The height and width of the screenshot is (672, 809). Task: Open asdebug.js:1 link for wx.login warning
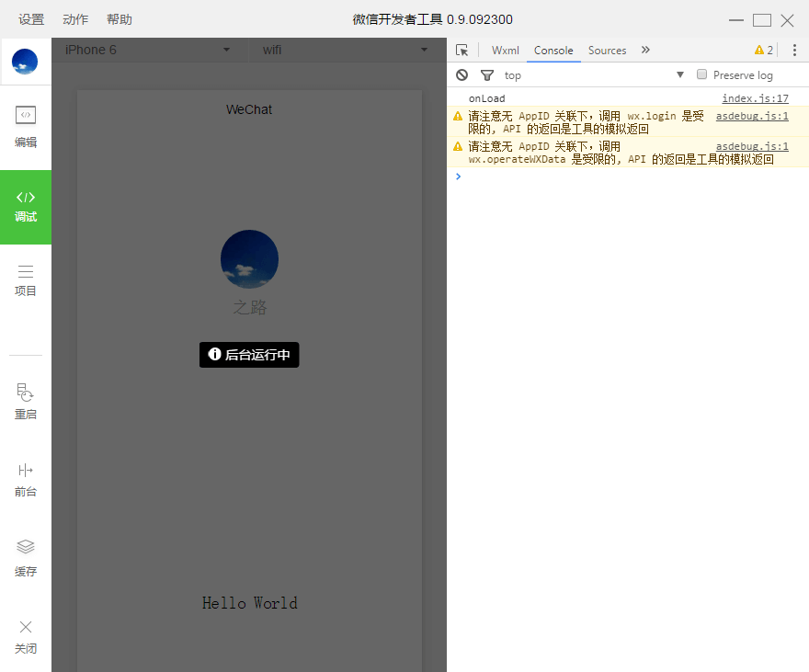click(x=752, y=116)
